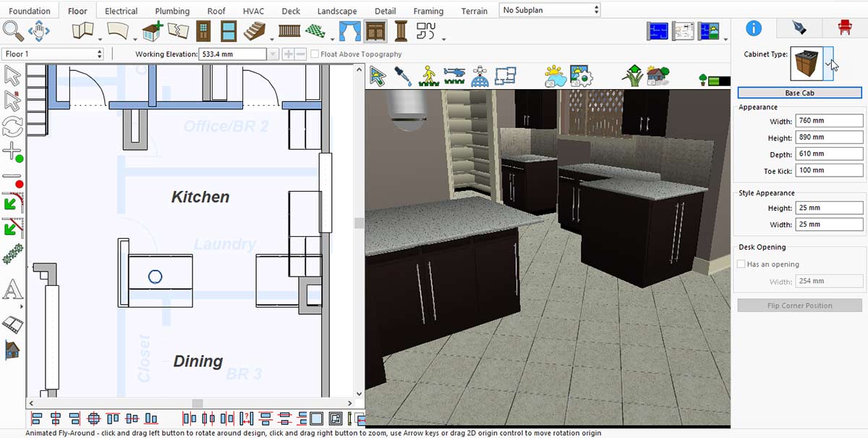
Task: Toggle the 3D walkthrough person icon
Action: (428, 75)
